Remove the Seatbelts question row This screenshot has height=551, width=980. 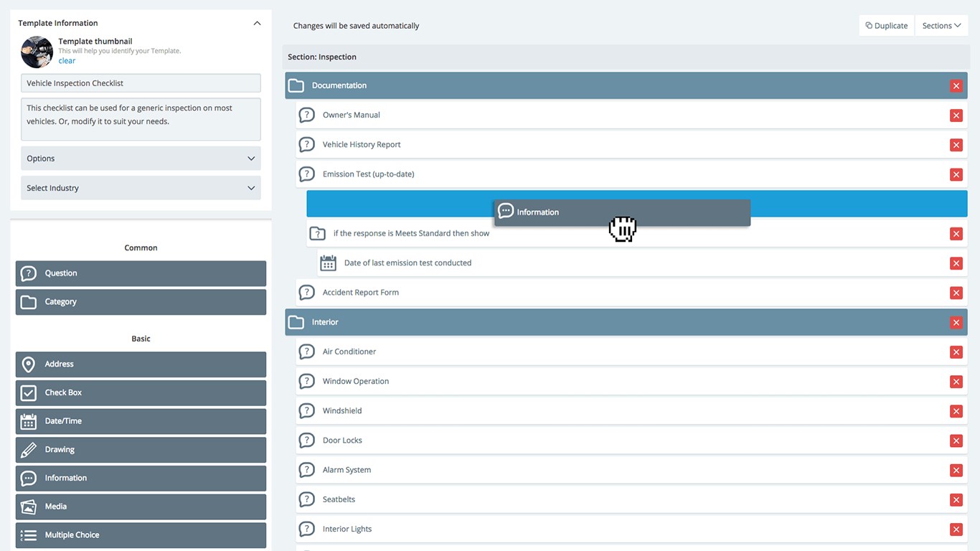click(956, 500)
